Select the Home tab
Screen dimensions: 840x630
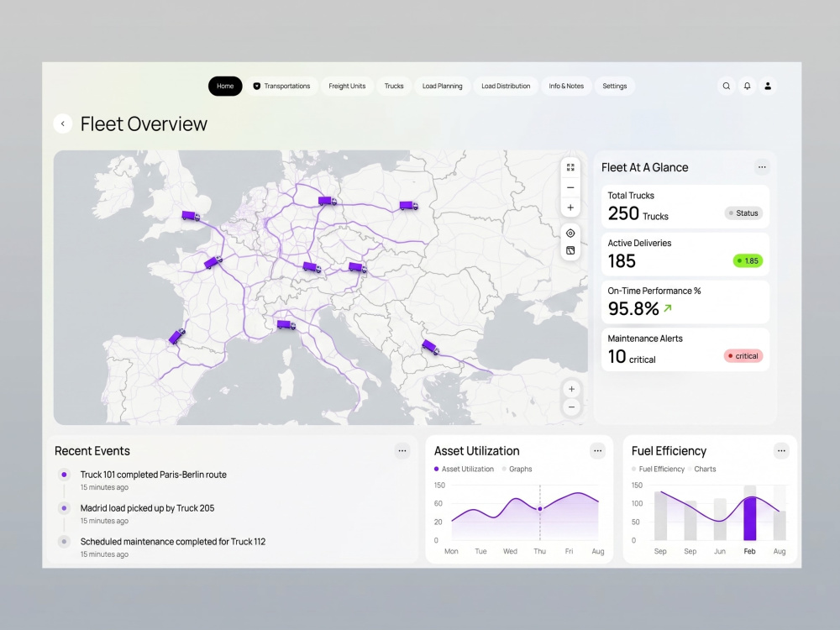tap(225, 86)
